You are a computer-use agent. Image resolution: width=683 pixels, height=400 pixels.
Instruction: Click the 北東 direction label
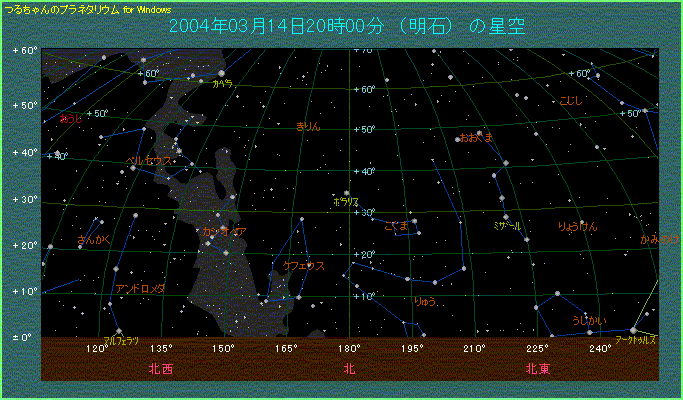[537, 368]
